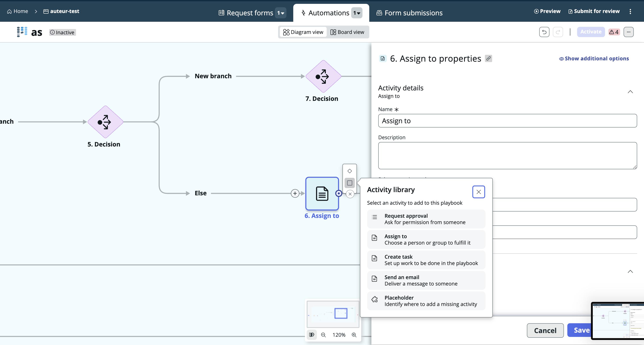Copy link for 6. Assign to properties
Image resolution: width=644 pixels, height=345 pixels.
[489, 58]
